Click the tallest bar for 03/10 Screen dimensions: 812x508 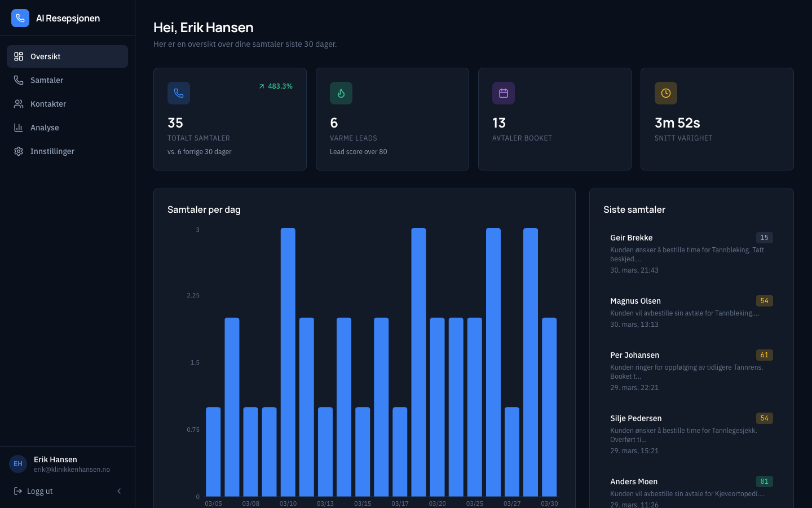[x=288, y=361]
